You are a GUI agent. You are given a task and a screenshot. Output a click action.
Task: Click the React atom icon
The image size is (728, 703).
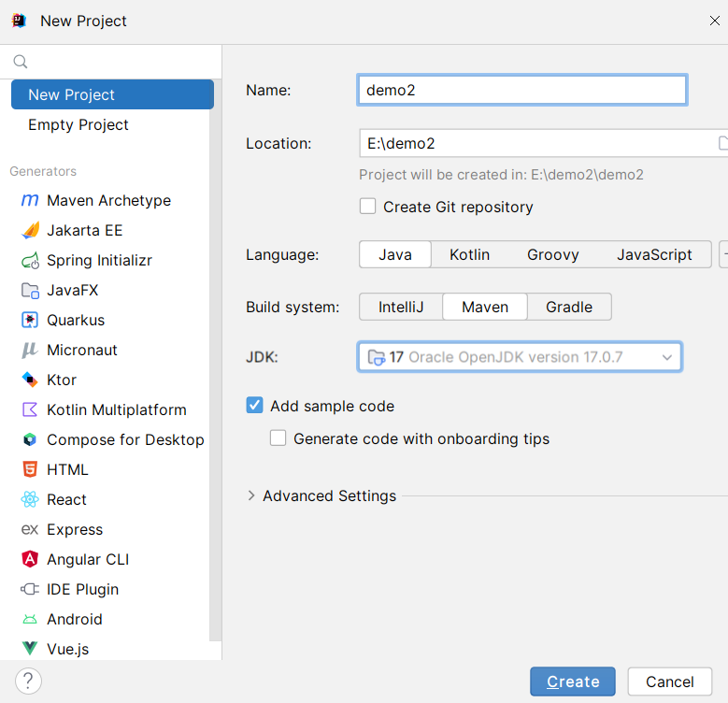tap(30, 499)
